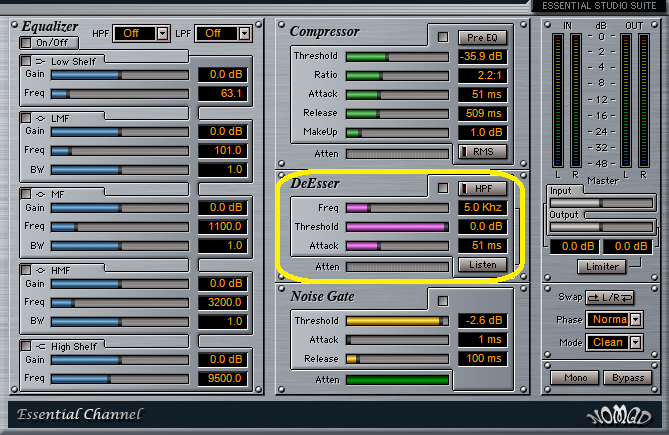
Task: Adjust the Noise Gate Threshold slider
Action: (397, 321)
